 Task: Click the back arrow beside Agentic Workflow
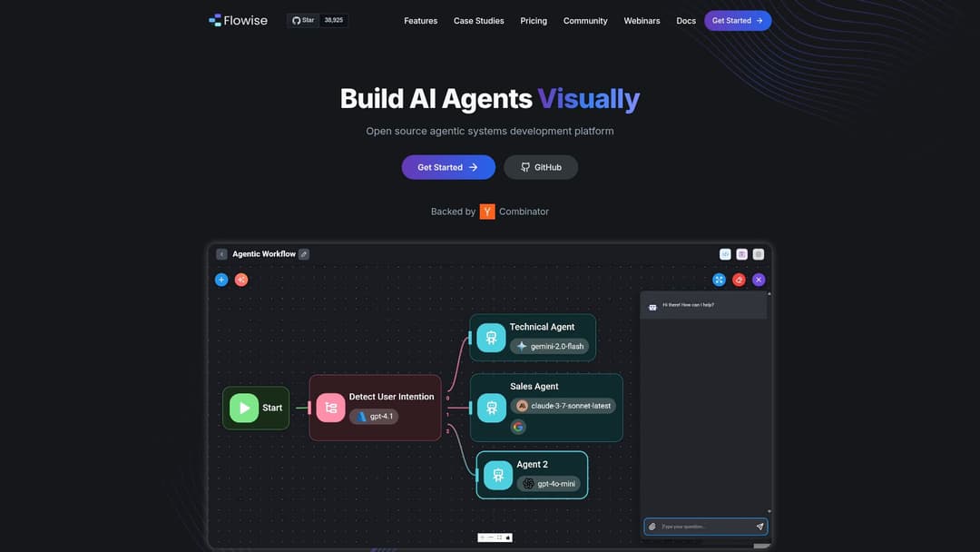(x=221, y=254)
